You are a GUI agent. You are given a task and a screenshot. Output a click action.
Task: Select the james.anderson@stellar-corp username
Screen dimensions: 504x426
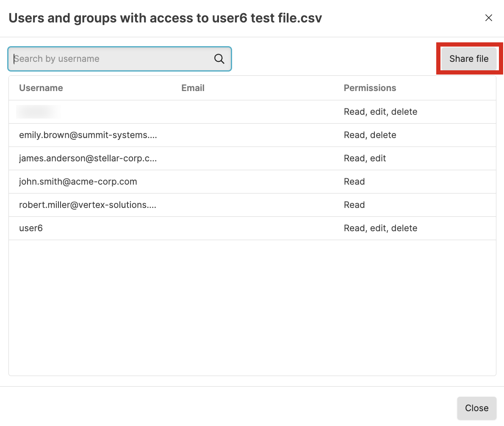click(88, 158)
